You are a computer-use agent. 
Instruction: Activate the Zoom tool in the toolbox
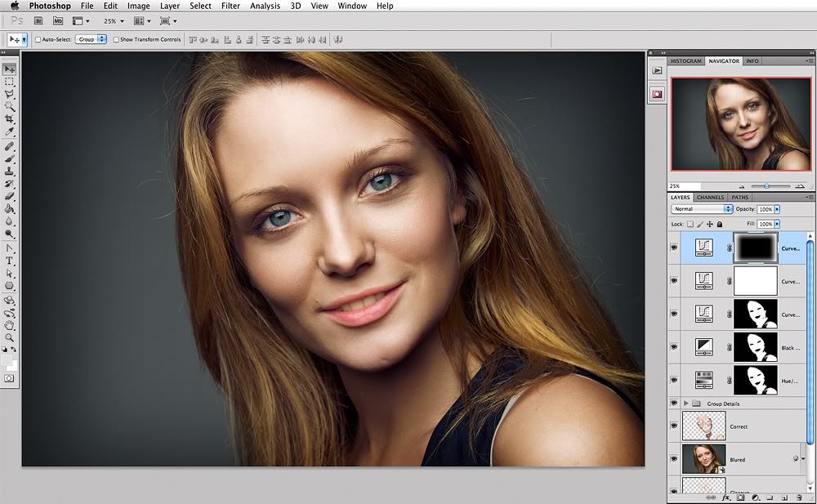click(10, 337)
